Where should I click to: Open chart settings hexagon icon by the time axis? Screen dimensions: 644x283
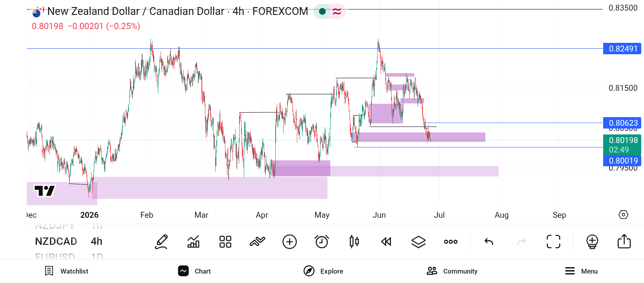click(624, 215)
